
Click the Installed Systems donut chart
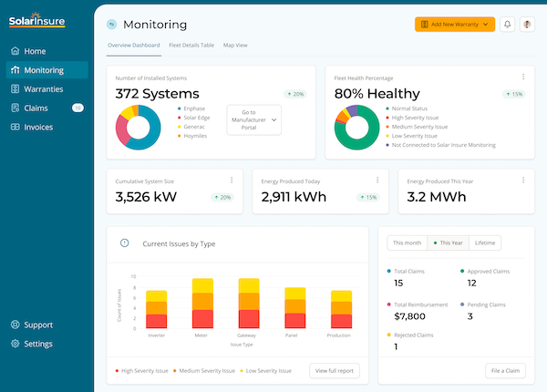coord(138,127)
